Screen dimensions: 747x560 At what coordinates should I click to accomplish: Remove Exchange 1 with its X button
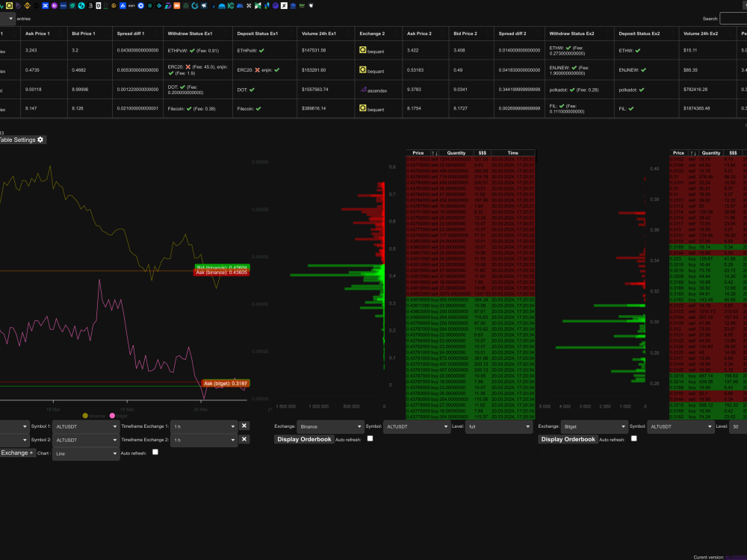click(244, 426)
